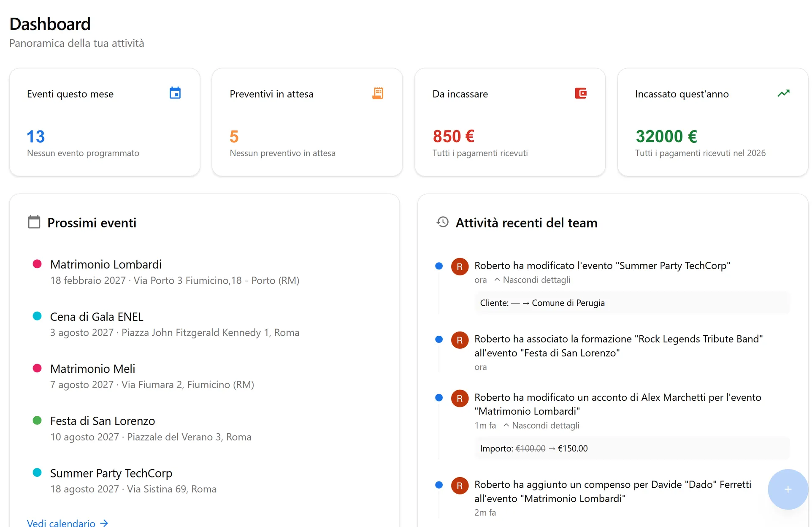
Task: Toggle the teal dot beside Cena di Gala ENEL
Action: [37, 315]
